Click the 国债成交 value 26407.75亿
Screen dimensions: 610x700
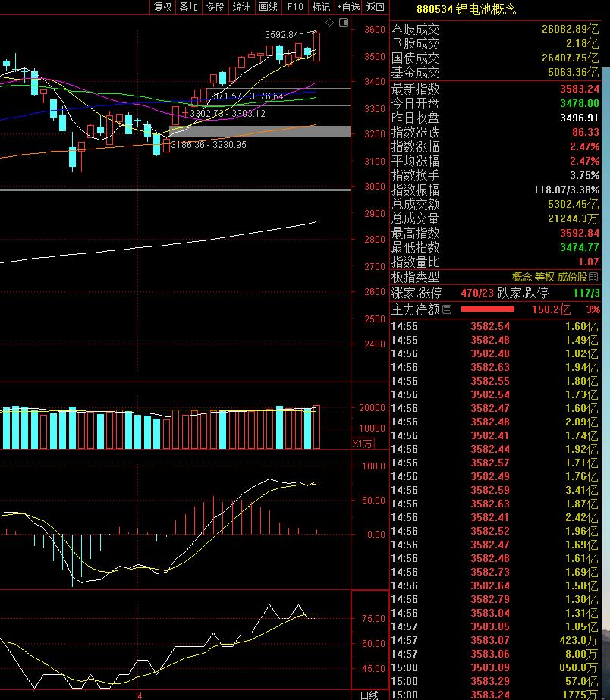tap(571, 58)
